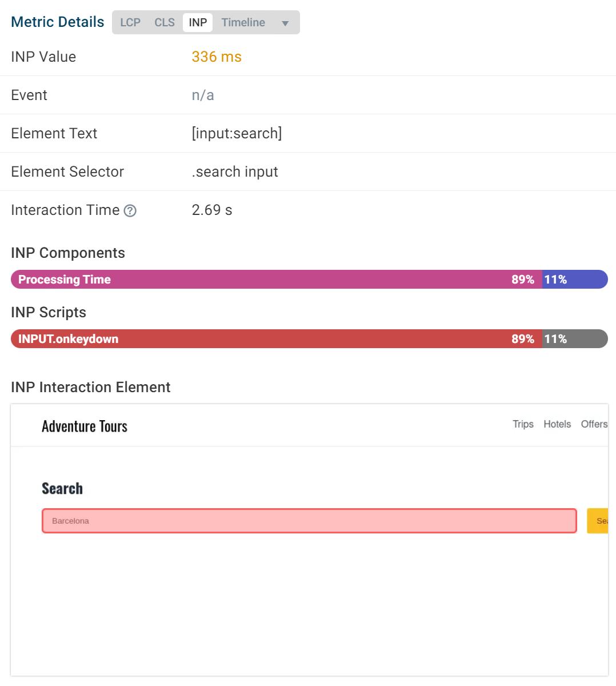The width and height of the screenshot is (616, 686).
Task: Click the gray 11% script segment
Action: click(x=575, y=339)
